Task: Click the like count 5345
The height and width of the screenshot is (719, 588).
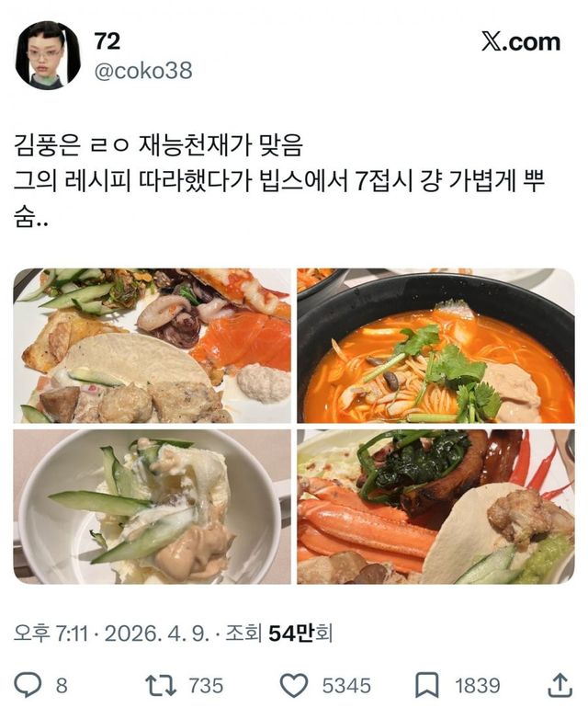Action: [346, 686]
